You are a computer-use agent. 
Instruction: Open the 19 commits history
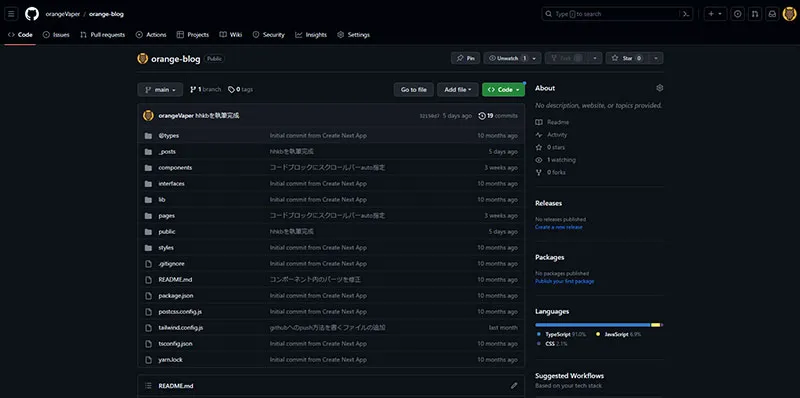498,116
